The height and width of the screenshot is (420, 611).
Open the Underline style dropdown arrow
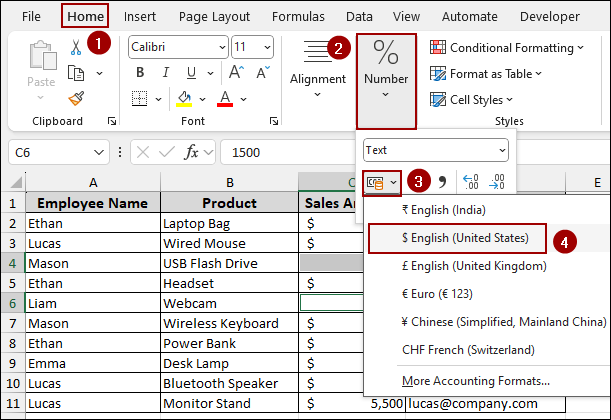(210, 73)
